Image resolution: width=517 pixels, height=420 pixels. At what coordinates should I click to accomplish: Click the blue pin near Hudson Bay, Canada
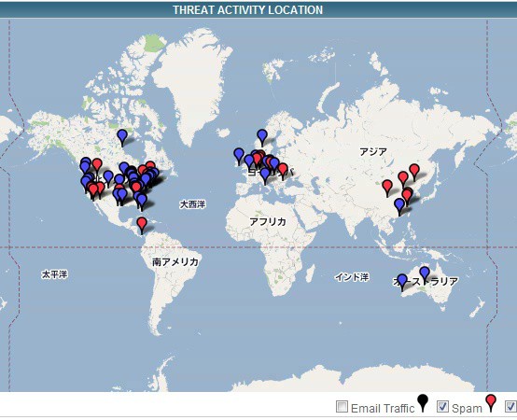[x=122, y=137]
